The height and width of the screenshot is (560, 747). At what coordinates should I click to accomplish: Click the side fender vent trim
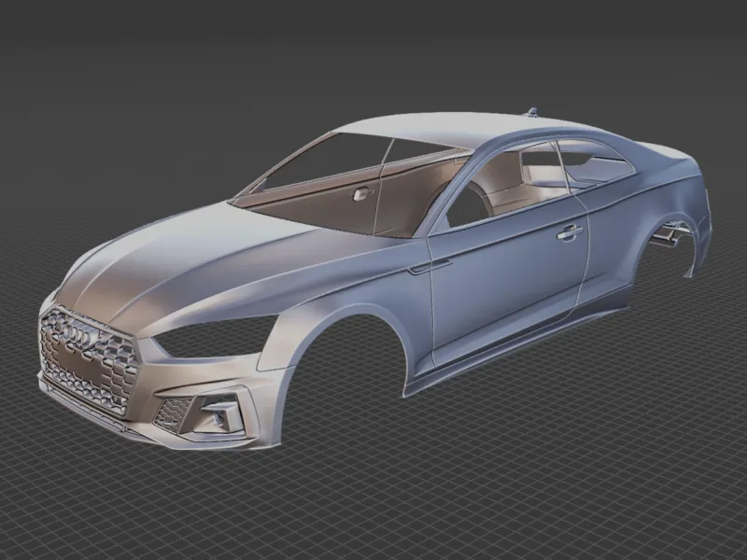[x=430, y=267]
